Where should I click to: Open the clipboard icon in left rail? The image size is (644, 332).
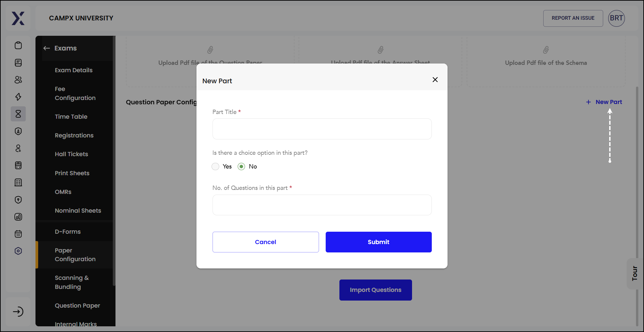18,45
